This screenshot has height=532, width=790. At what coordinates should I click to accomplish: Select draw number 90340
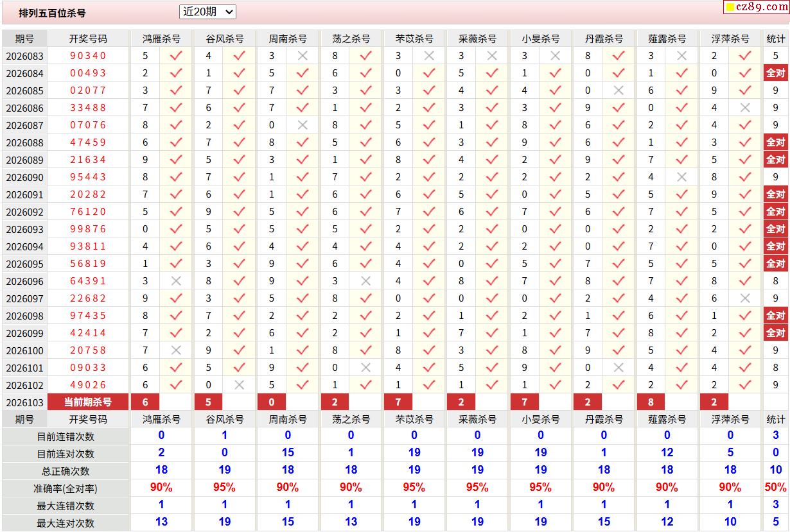89,56
